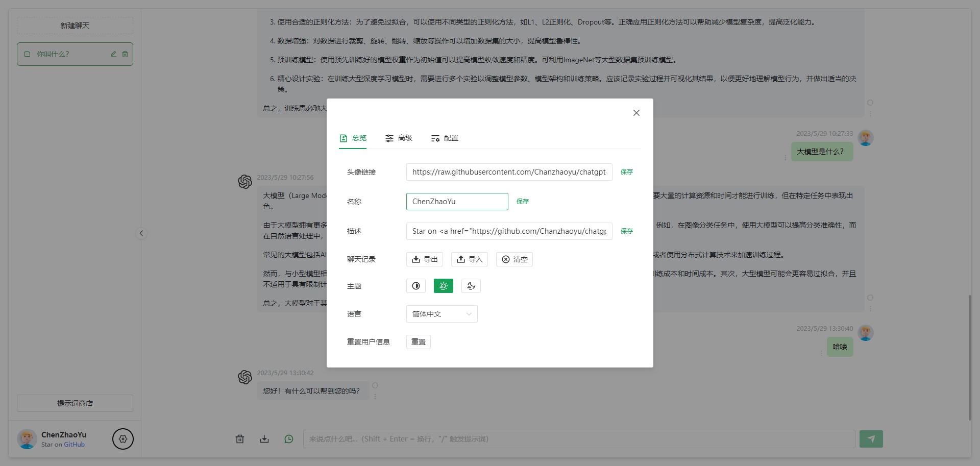This screenshot has height=466, width=980.
Task: Save the 名称 name field
Action: [522, 202]
